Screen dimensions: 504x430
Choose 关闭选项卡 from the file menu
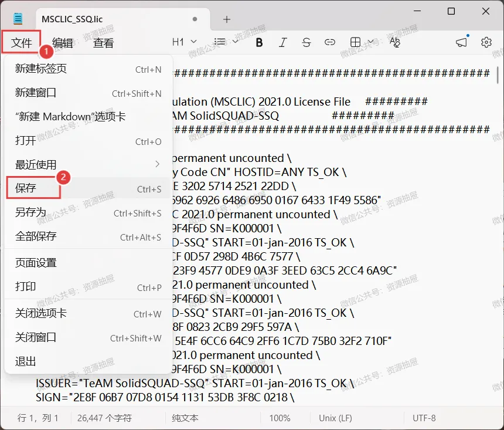click(88, 313)
